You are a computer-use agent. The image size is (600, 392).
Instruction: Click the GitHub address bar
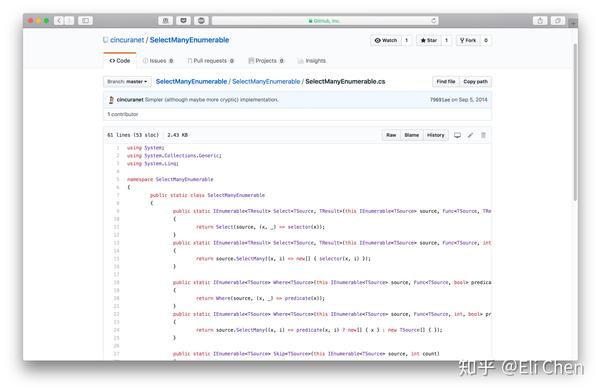click(325, 21)
